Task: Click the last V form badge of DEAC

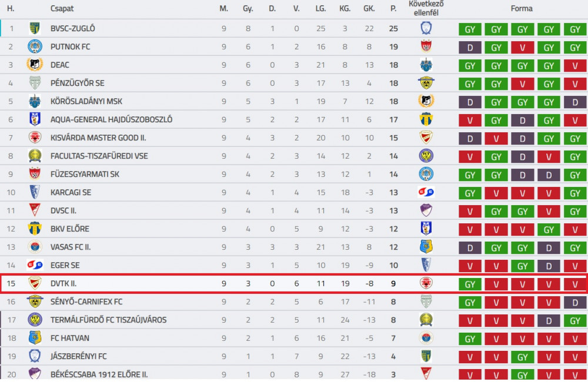Action: coord(575,66)
